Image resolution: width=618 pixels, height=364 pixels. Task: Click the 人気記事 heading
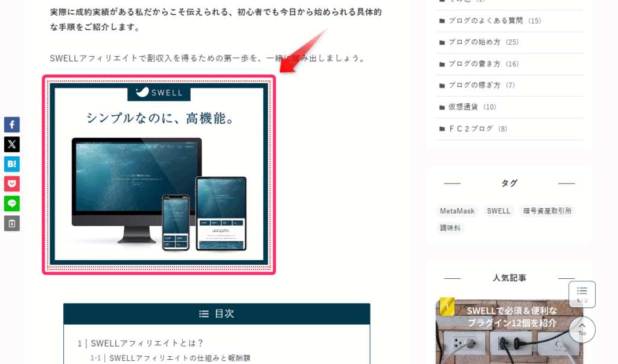(509, 278)
